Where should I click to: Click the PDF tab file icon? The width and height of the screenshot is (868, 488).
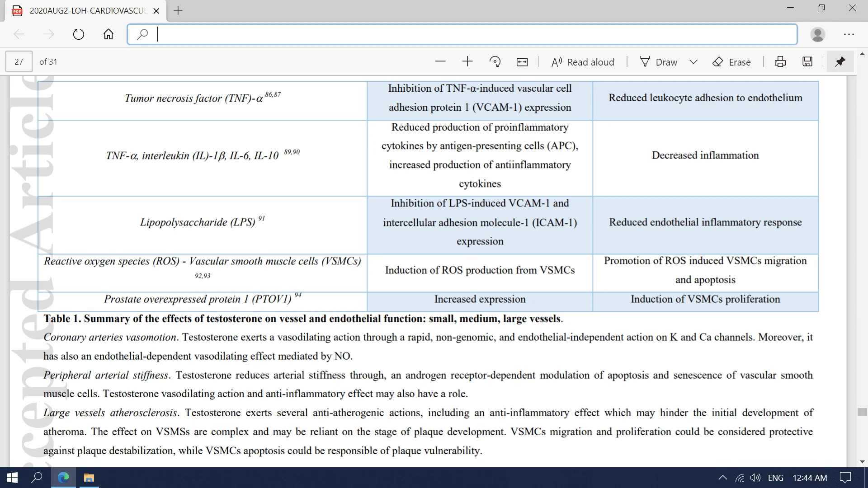click(x=17, y=11)
